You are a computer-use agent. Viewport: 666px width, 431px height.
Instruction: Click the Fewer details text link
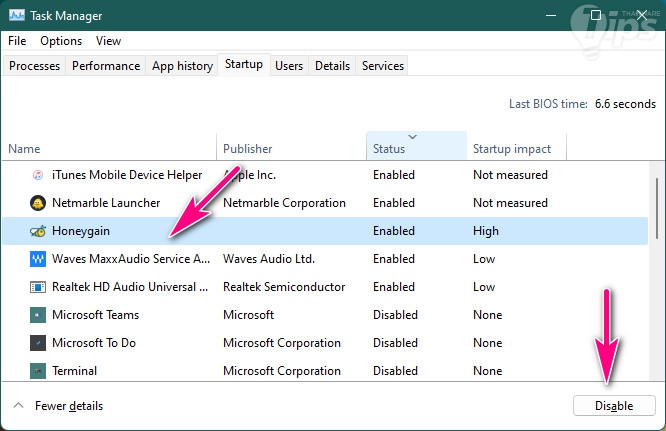point(69,406)
